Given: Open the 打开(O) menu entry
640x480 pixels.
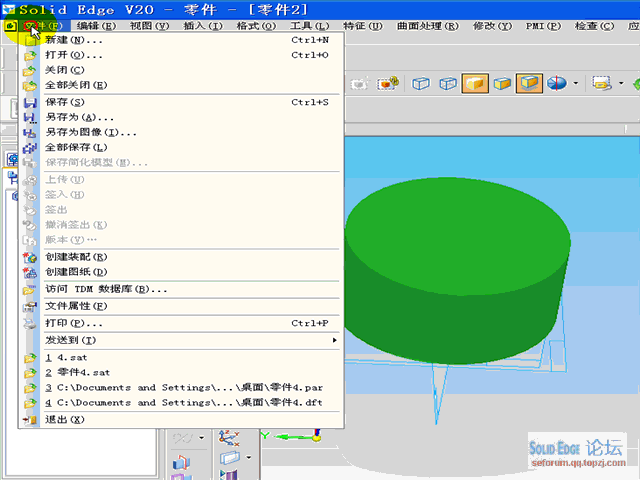Looking at the screenshot, I should point(182,55).
